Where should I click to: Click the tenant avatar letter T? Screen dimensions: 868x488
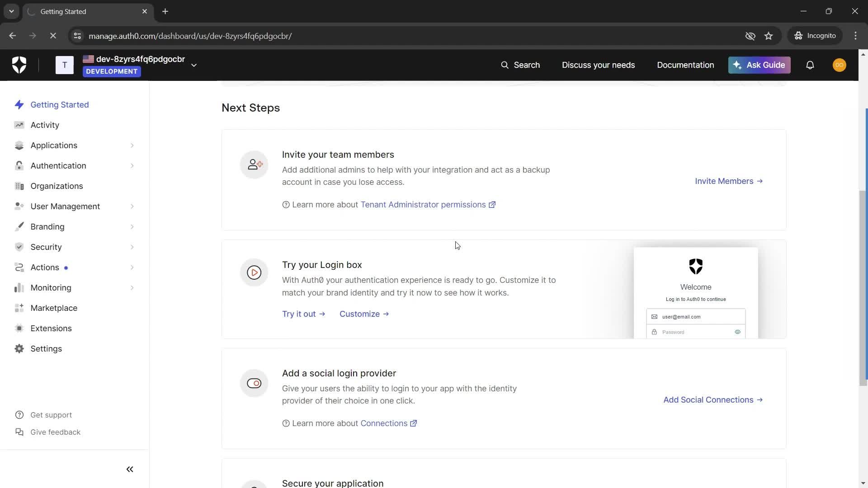pos(64,65)
